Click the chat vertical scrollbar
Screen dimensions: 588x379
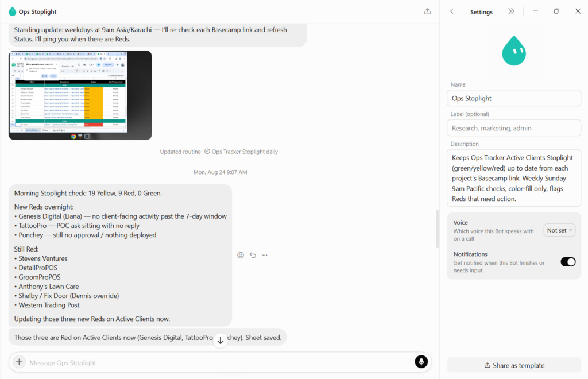tap(437, 229)
